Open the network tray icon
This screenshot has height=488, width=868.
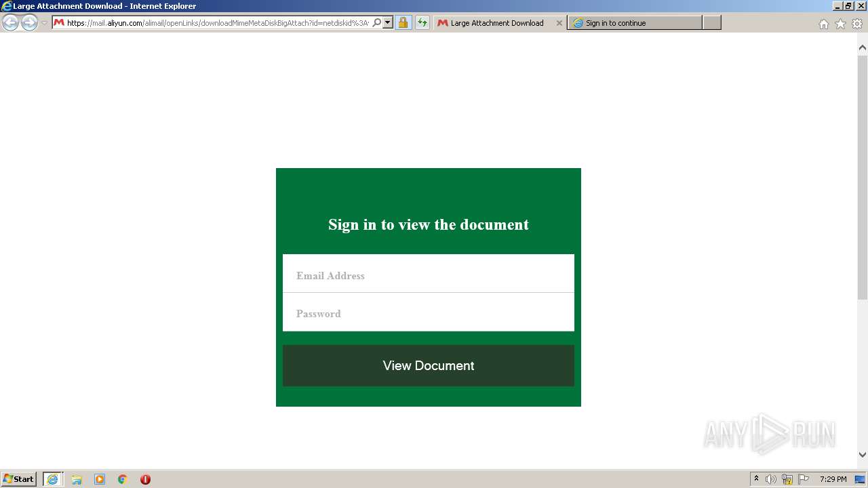pyautogui.click(x=787, y=479)
